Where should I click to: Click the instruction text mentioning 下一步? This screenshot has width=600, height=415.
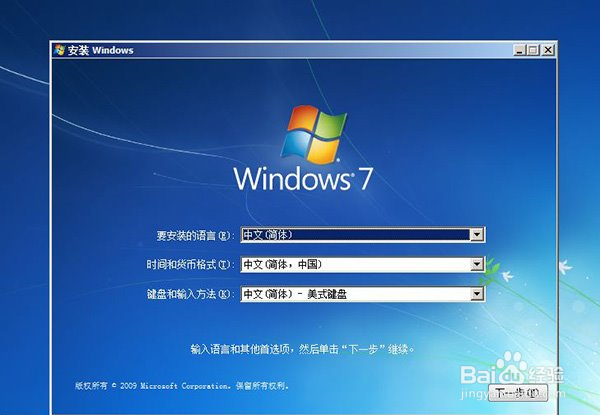[302, 349]
